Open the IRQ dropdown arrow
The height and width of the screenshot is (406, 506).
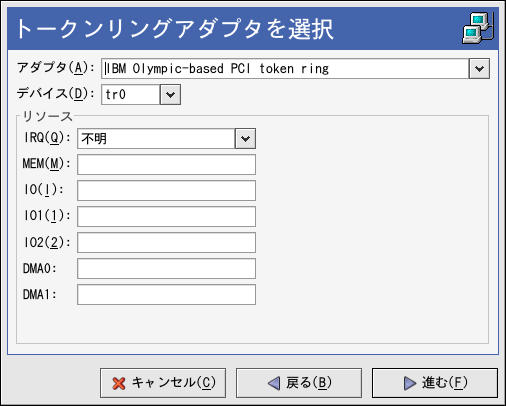245,139
